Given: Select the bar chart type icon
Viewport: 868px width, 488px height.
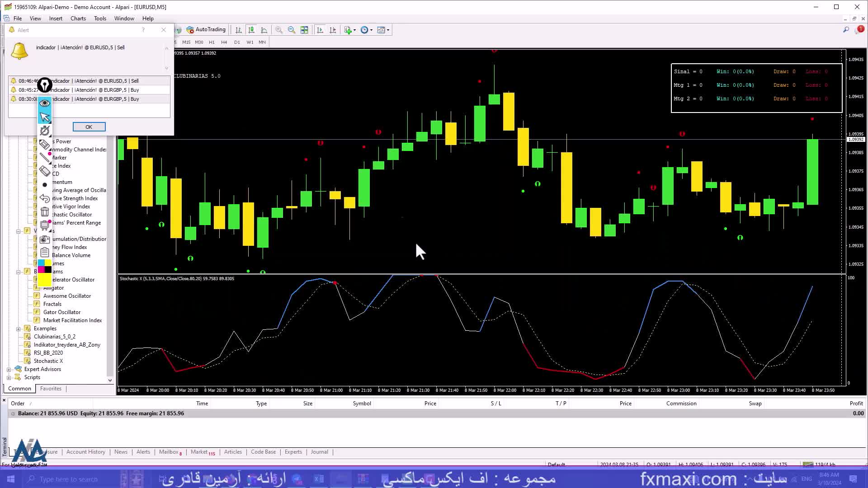Looking at the screenshot, I should coord(238,30).
